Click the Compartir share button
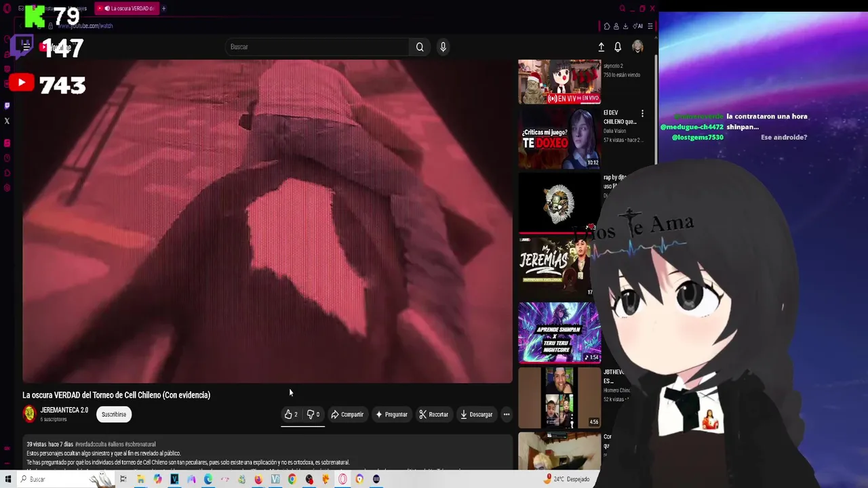The width and height of the screenshot is (868, 488). pos(347,414)
